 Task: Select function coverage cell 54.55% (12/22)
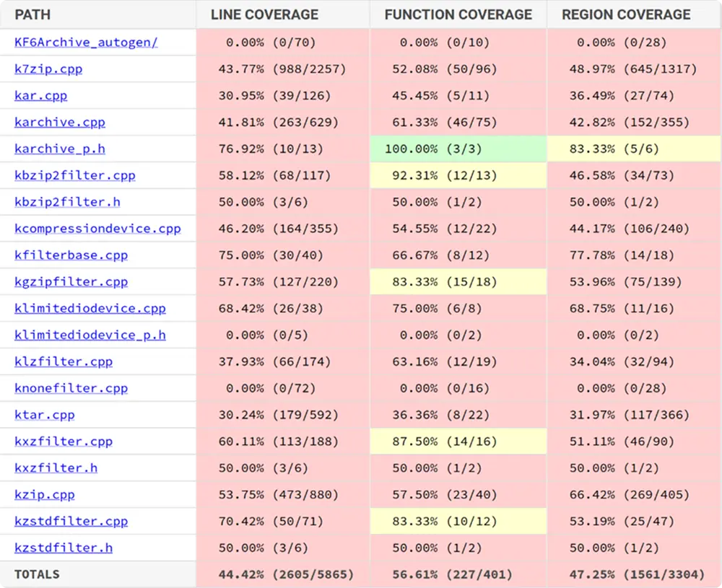click(458, 229)
